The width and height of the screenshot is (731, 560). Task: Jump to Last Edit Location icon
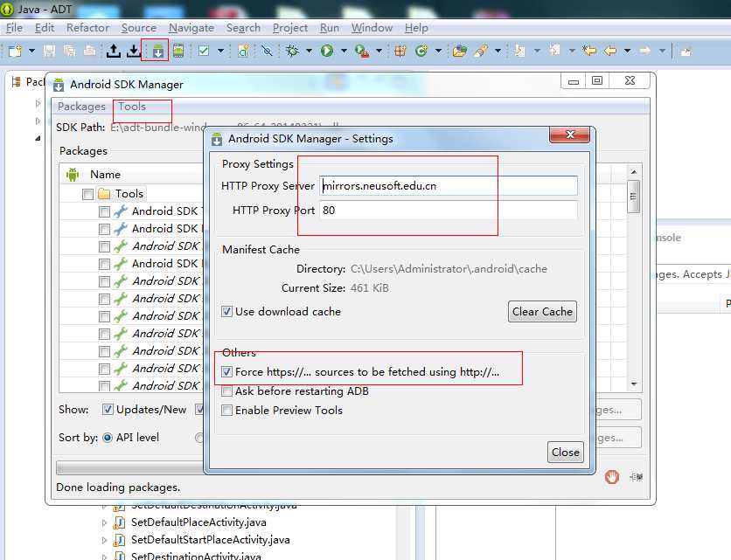[x=589, y=51]
